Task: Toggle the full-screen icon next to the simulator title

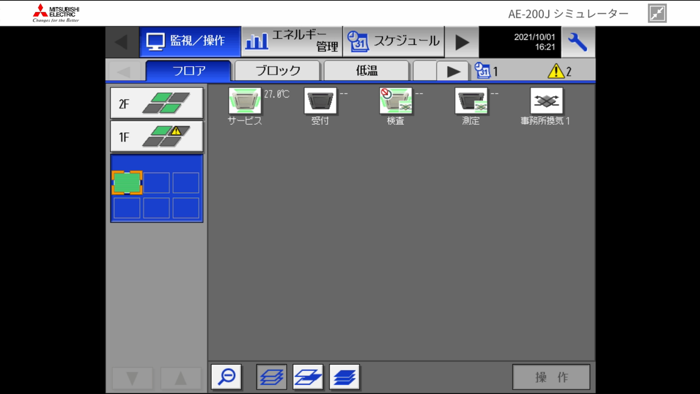Action: (x=657, y=13)
